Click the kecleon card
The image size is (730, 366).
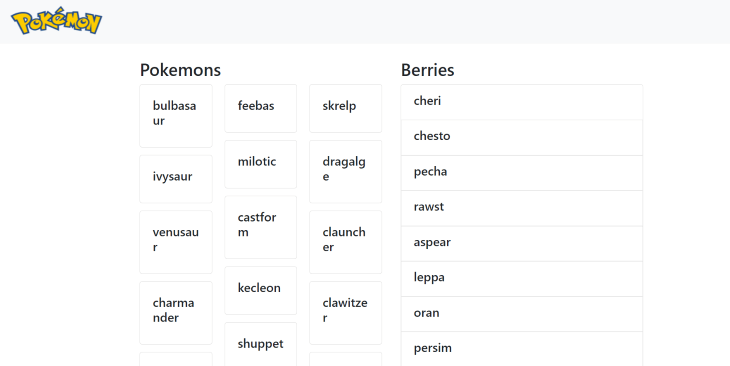(261, 291)
